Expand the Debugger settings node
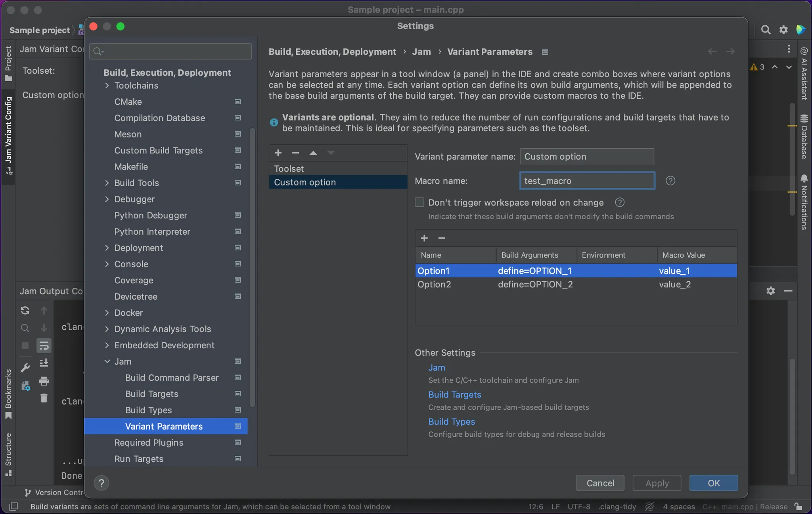812x514 pixels. (x=107, y=199)
